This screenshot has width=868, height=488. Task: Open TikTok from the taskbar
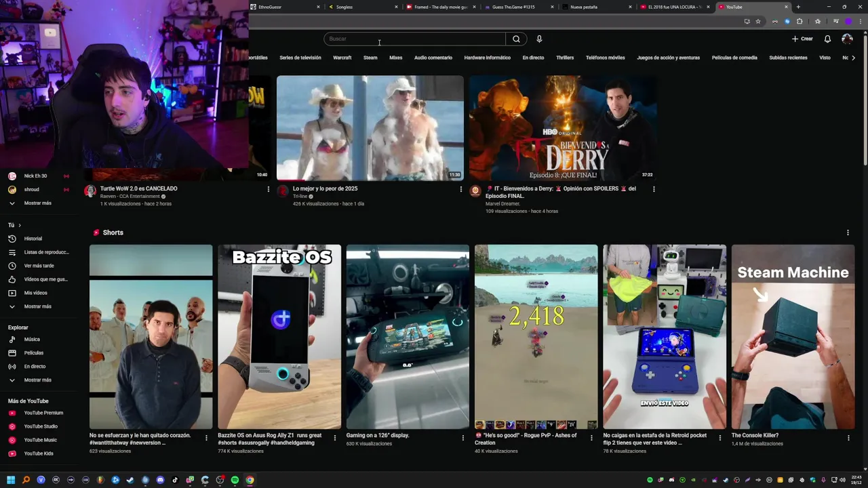coord(175,480)
